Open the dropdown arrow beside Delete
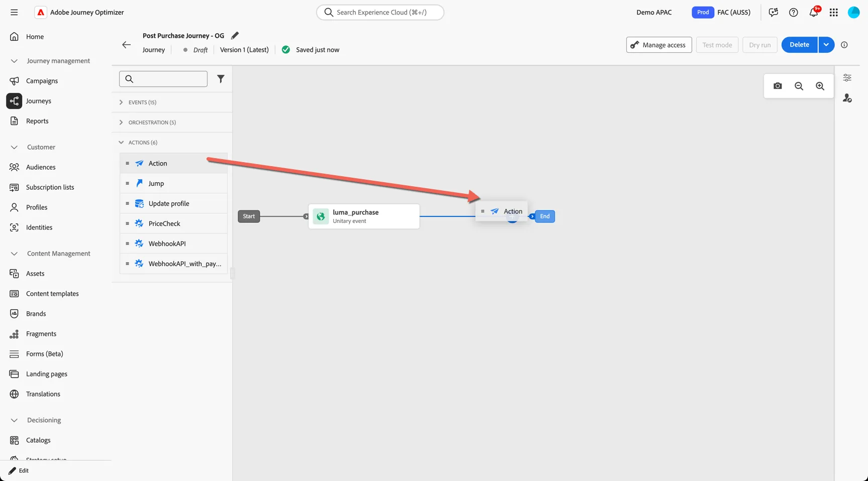The width and height of the screenshot is (868, 481). [826, 45]
